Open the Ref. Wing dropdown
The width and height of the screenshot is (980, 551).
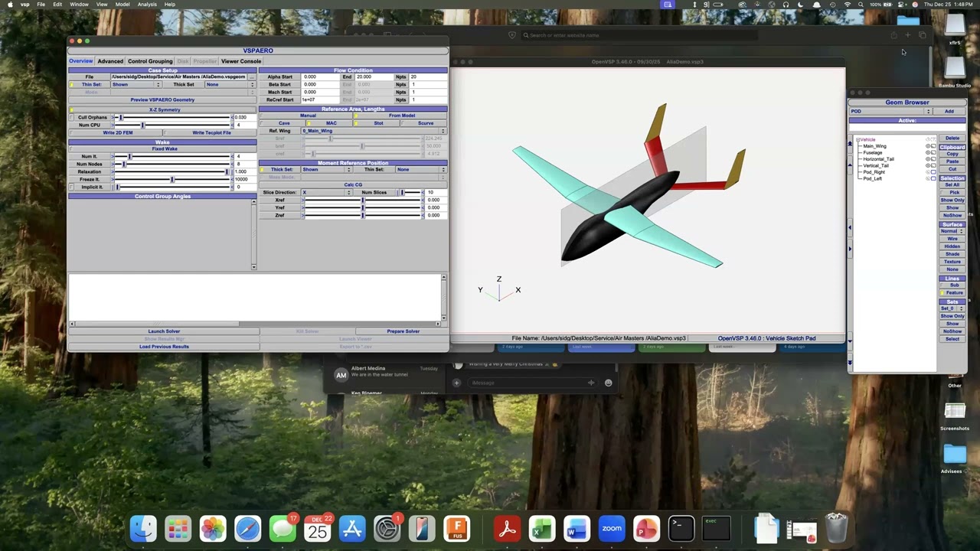pos(373,131)
